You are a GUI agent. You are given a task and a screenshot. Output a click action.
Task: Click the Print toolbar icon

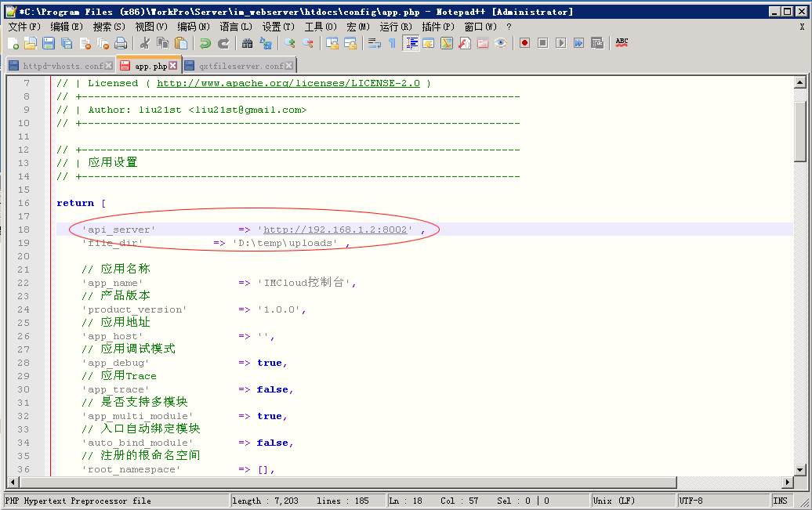pos(121,43)
